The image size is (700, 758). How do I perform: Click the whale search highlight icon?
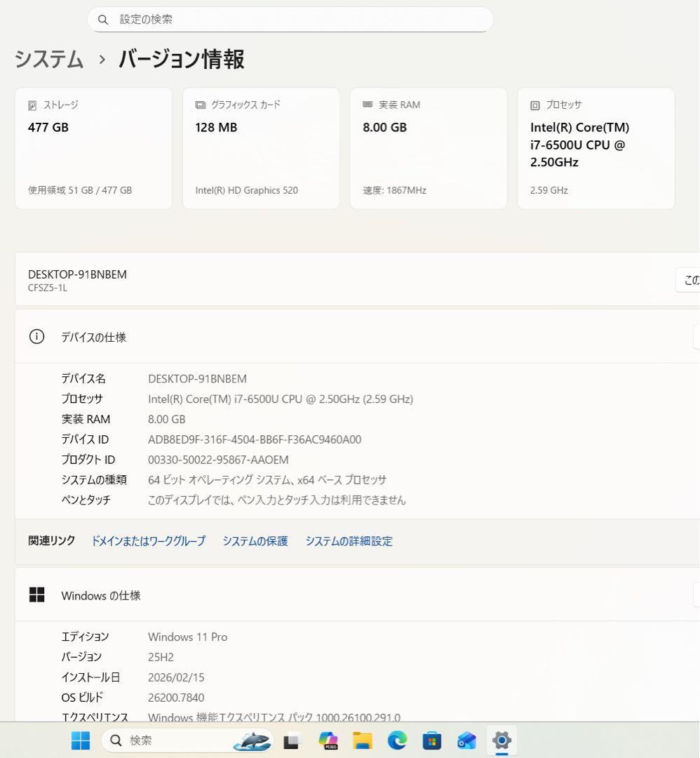click(x=252, y=741)
